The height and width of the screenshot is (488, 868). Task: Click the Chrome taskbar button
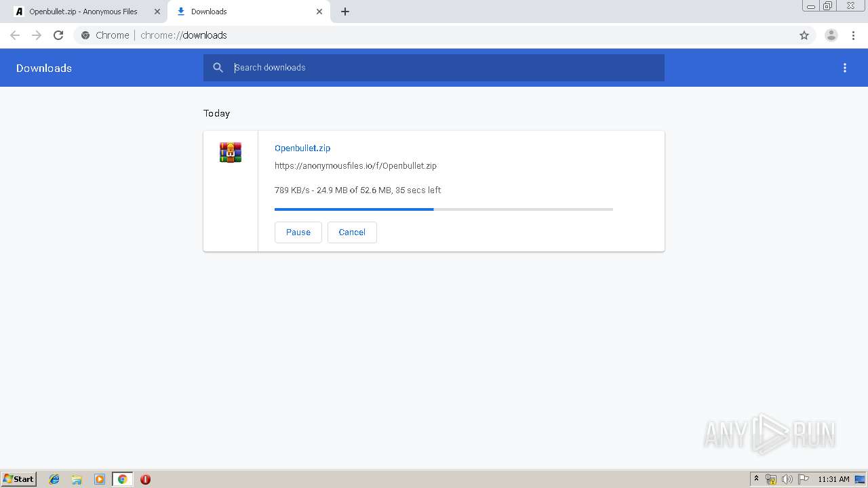[122, 479]
